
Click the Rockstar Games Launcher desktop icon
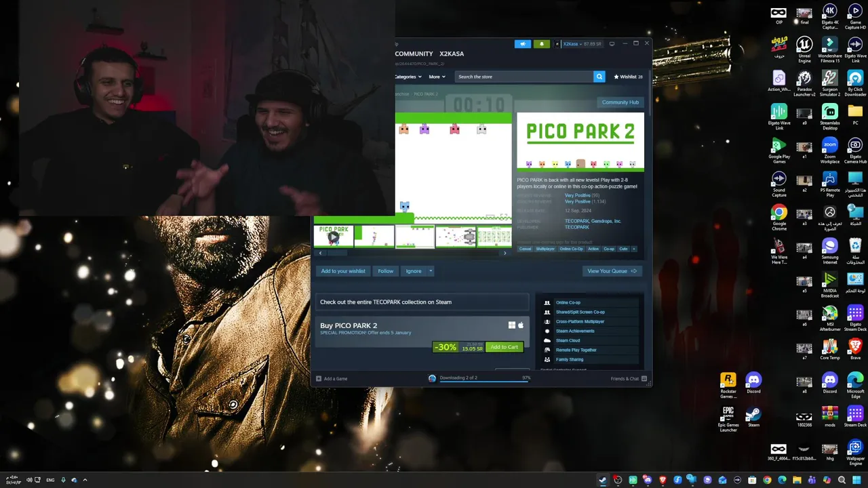pyautogui.click(x=728, y=385)
